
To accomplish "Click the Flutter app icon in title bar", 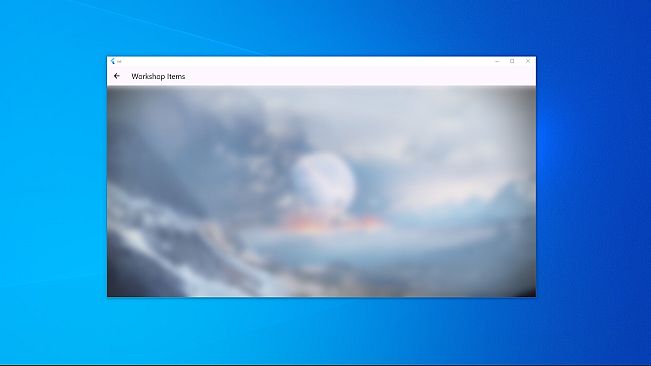I will click(x=113, y=61).
